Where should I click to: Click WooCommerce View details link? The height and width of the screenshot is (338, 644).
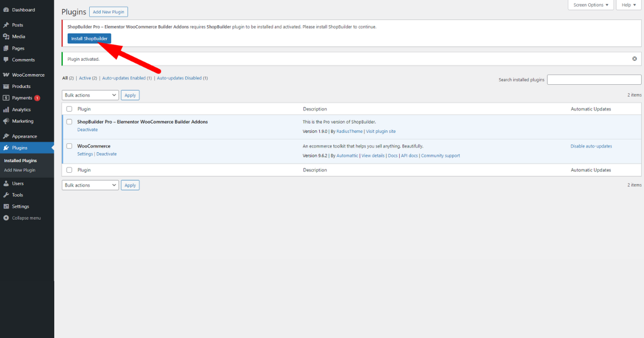pyautogui.click(x=373, y=156)
